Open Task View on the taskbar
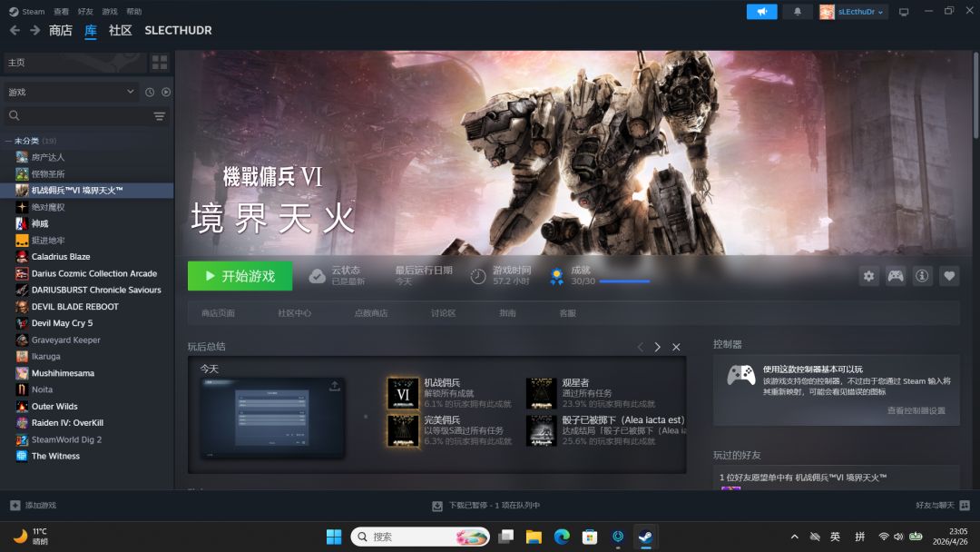This screenshot has width=980, height=552. point(506,537)
